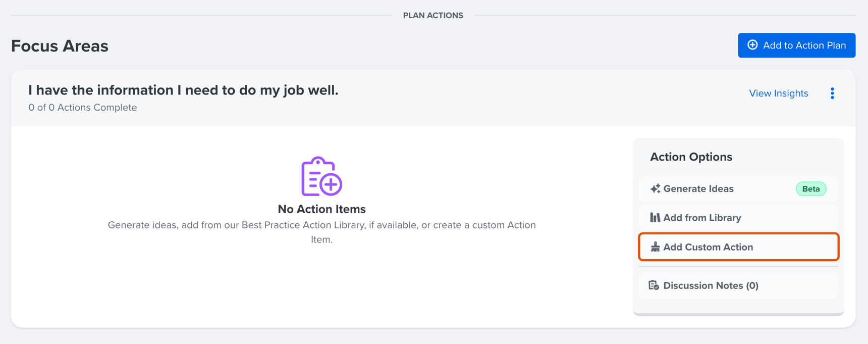Expand the focus area kebab menu
This screenshot has height=344, width=868.
[833, 93]
